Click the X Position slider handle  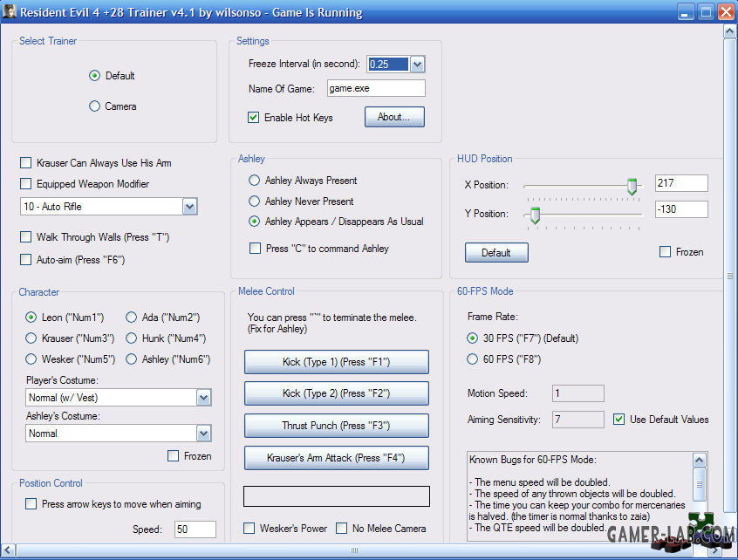632,187
